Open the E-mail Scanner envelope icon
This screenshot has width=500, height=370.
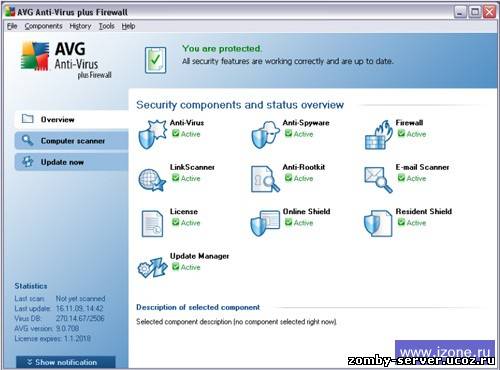(x=378, y=179)
